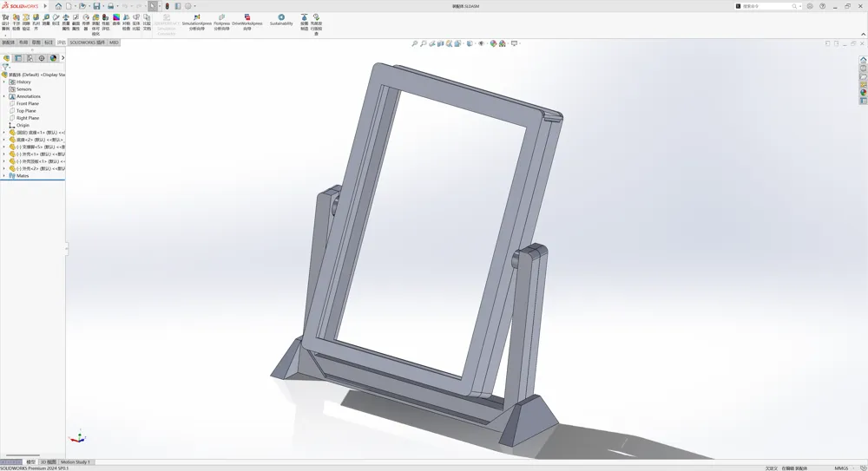Image resolution: width=868 pixels, height=471 pixels.
Task: Run the Performance Evaluation tool
Action: (106, 23)
